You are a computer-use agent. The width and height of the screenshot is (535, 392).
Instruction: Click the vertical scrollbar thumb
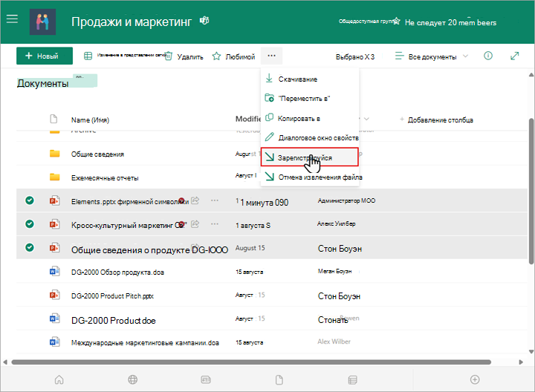pos(531,191)
